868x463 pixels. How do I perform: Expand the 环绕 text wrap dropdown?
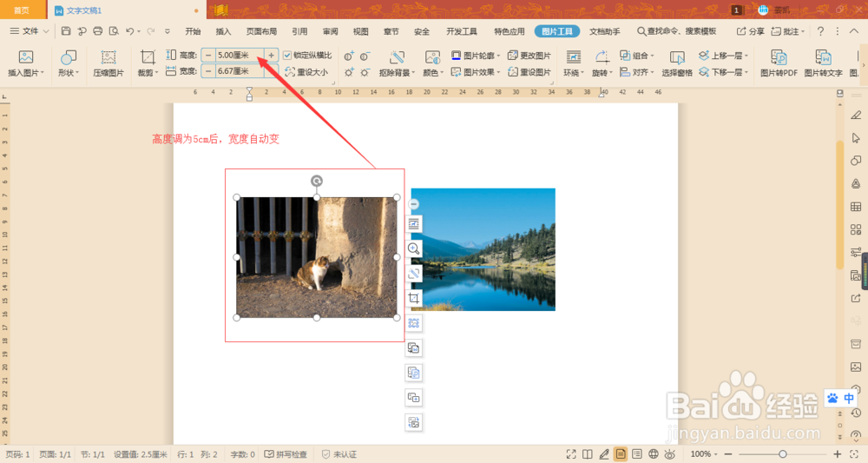point(582,73)
